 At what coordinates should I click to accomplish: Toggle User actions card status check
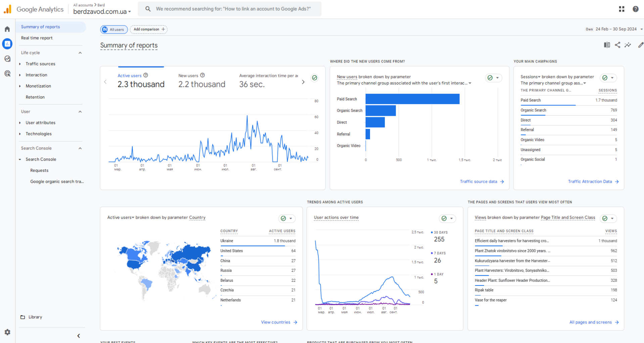[x=444, y=218]
